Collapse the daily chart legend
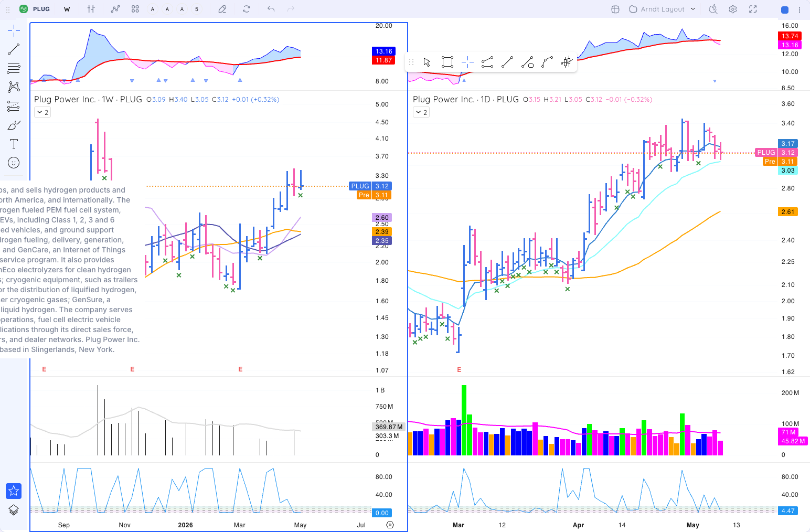810x532 pixels. (x=421, y=112)
